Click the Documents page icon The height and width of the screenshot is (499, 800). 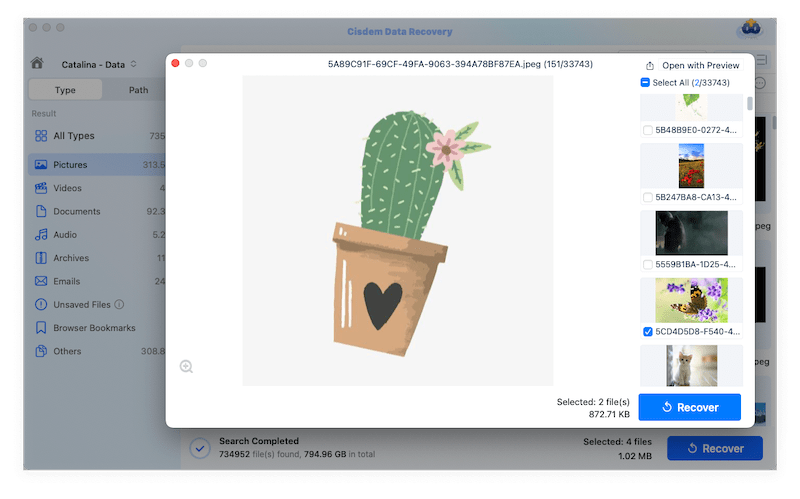[41, 211]
